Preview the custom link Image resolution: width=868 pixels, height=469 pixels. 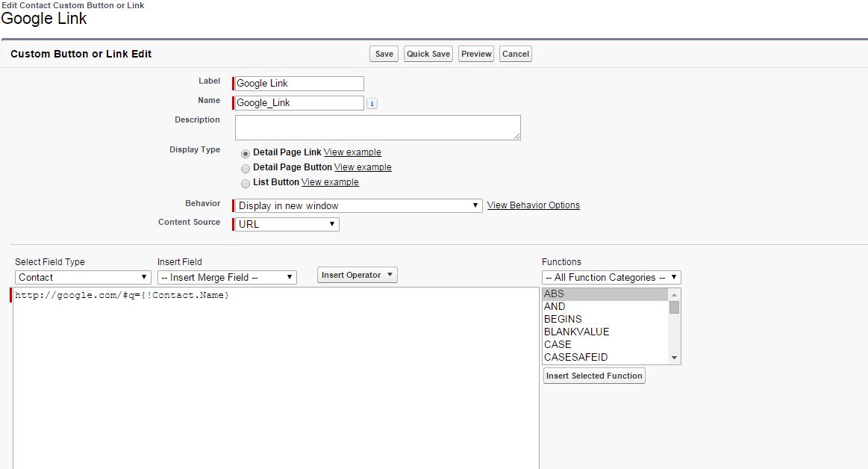[476, 54]
